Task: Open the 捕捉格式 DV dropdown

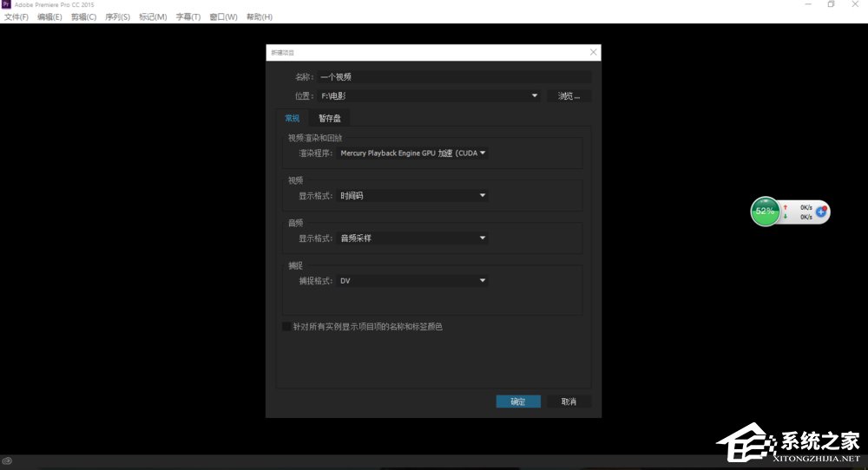Action: [412, 281]
